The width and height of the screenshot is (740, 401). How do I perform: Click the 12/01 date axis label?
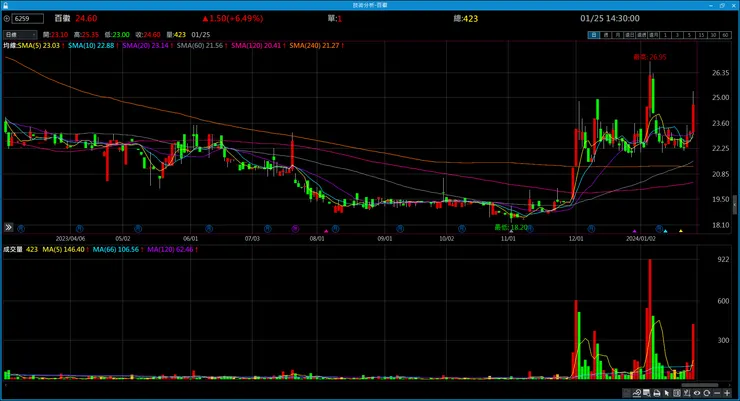click(x=576, y=238)
